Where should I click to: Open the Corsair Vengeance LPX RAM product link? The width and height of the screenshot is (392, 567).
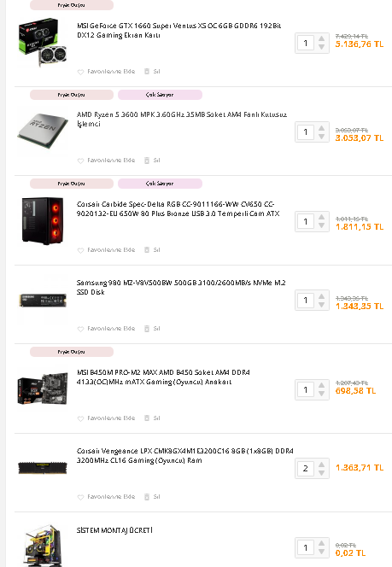click(184, 456)
